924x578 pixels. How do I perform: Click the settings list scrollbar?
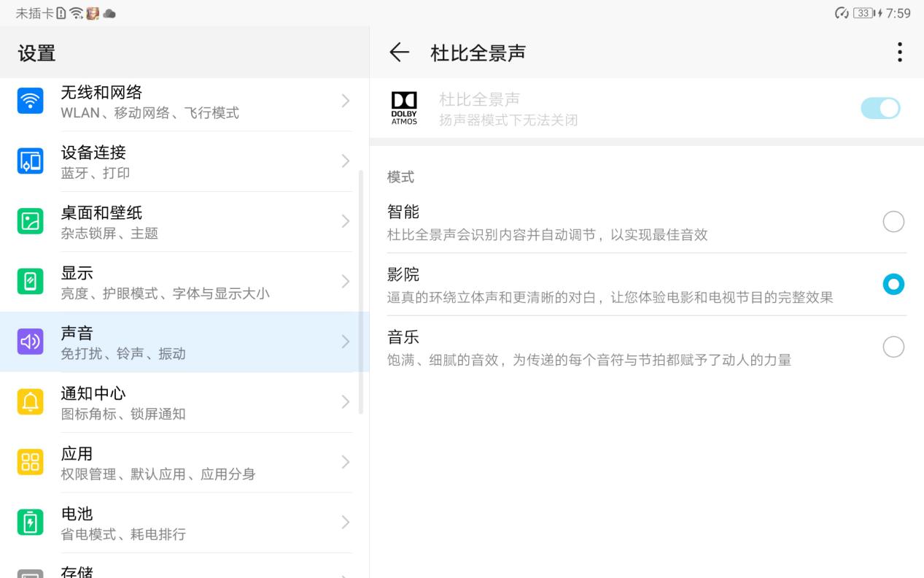coord(361,292)
